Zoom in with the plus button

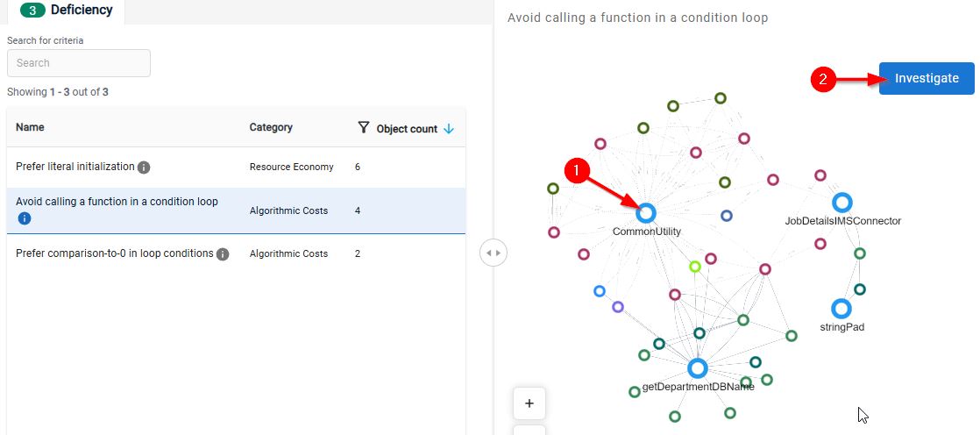click(529, 403)
